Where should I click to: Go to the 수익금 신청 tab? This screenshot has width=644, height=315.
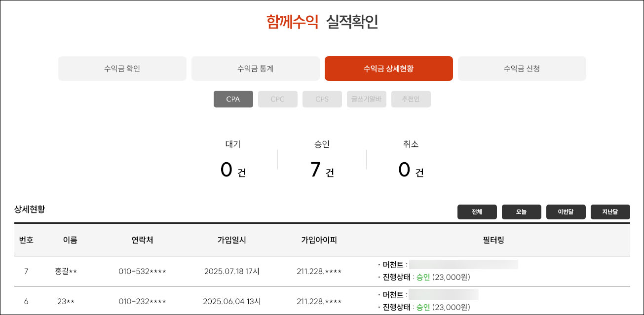522,69
